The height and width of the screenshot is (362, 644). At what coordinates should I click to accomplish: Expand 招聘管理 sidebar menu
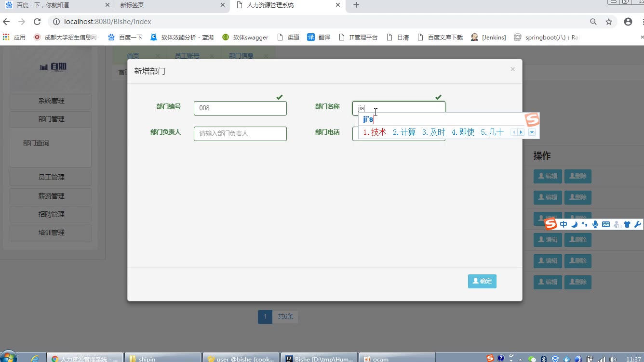pyautogui.click(x=51, y=215)
